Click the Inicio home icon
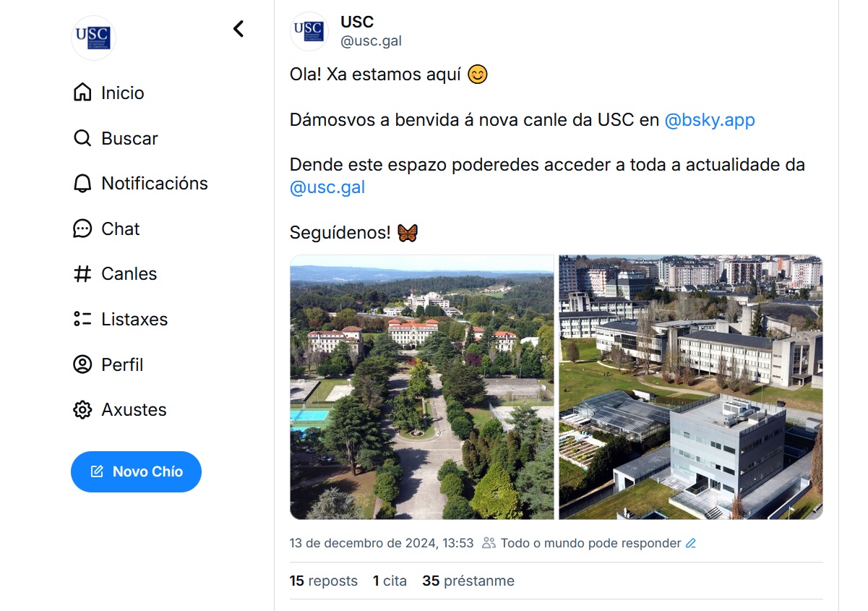Viewport: 868px width, 611px height. [x=83, y=93]
